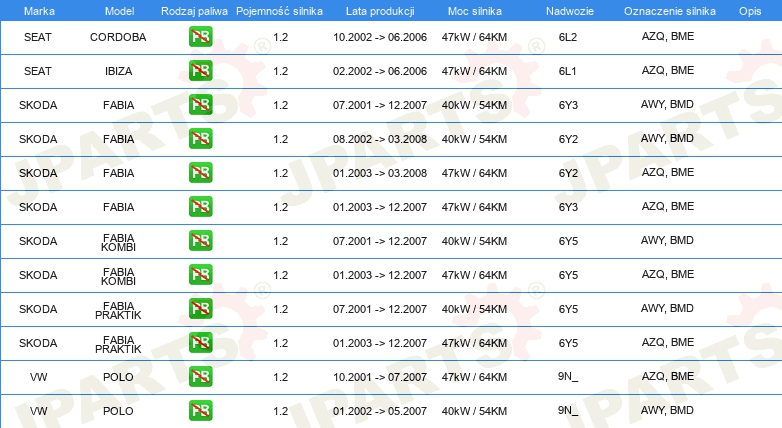Click the fuel icon for the FABIA 6Y3 40kW row

200,105
